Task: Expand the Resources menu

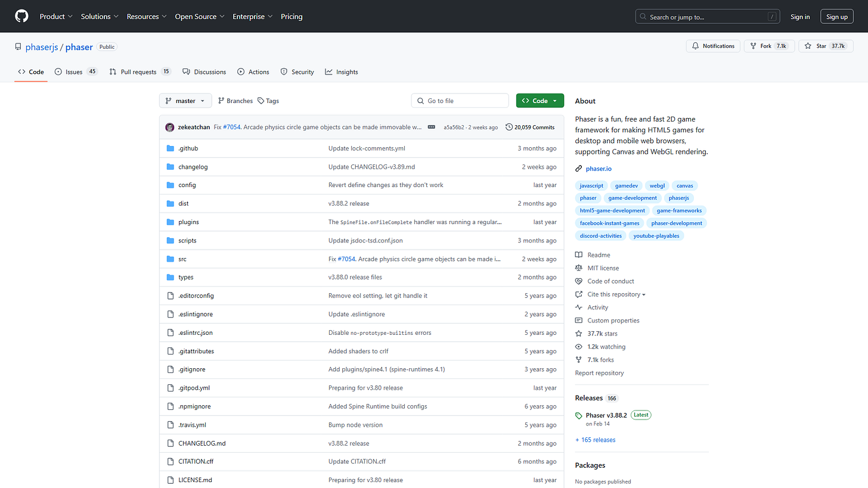Action: click(147, 17)
